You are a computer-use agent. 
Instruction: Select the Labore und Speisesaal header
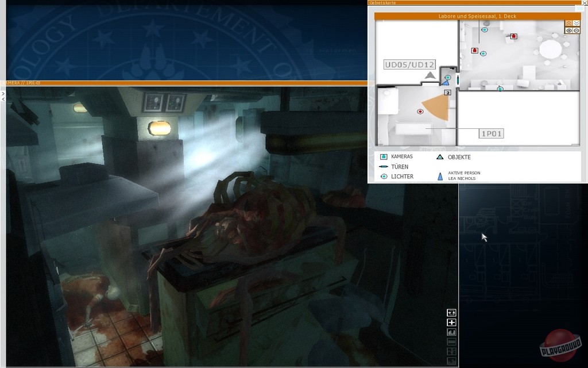tap(477, 17)
